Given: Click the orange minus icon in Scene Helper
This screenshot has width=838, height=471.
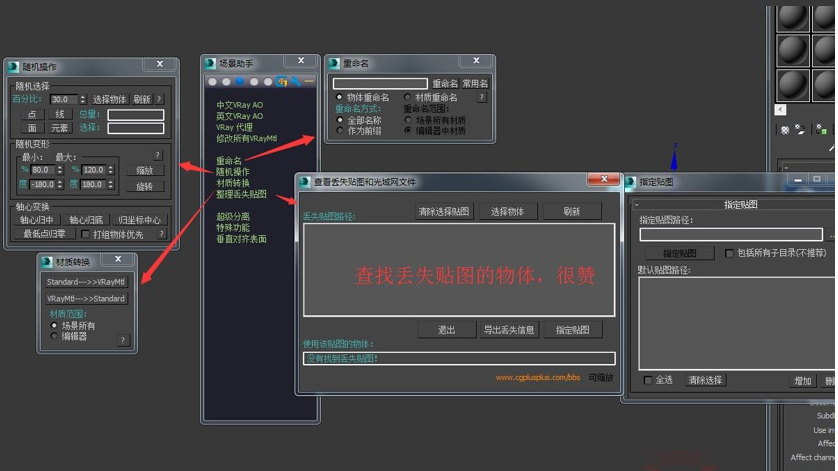Looking at the screenshot, I should [x=309, y=81].
